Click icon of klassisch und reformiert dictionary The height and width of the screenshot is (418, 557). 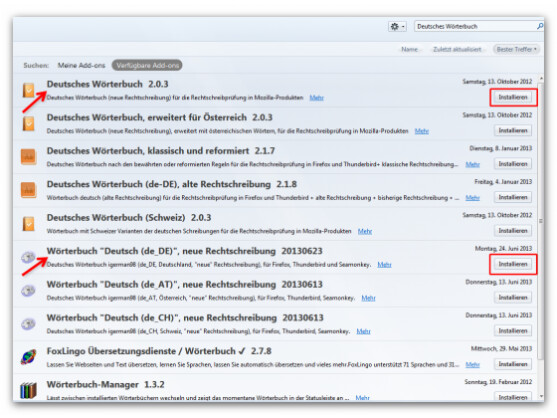(x=28, y=157)
